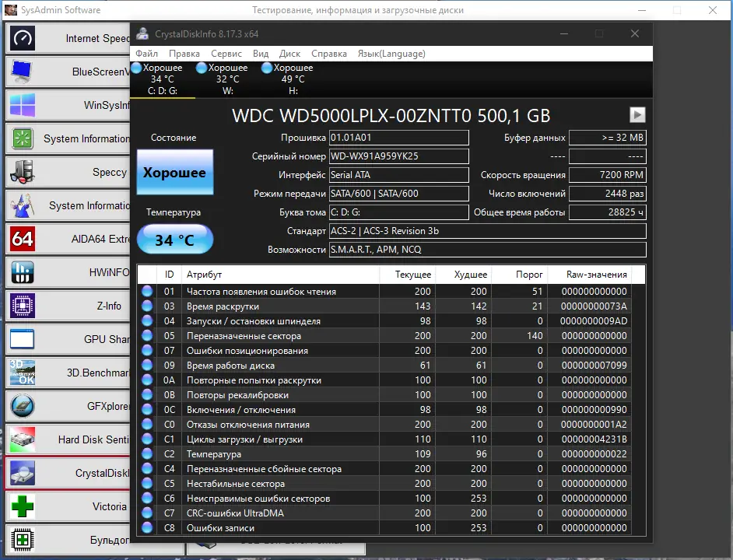733x560 pixels.
Task: Launch the Internet Speed test icon
Action: point(22,38)
